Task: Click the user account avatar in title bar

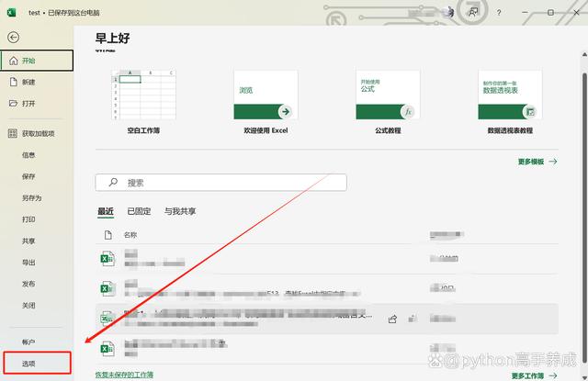Action: point(448,12)
